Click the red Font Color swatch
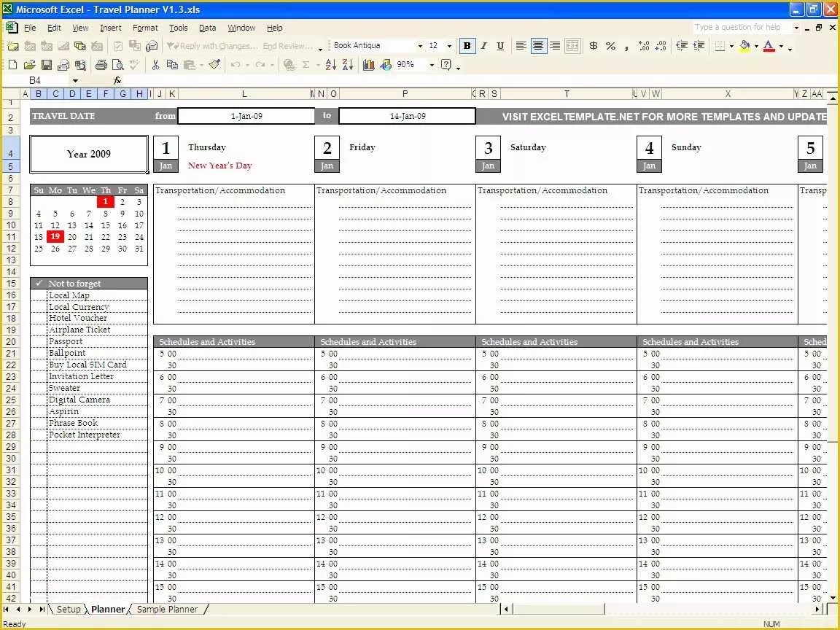The height and width of the screenshot is (630, 840). coord(768,50)
